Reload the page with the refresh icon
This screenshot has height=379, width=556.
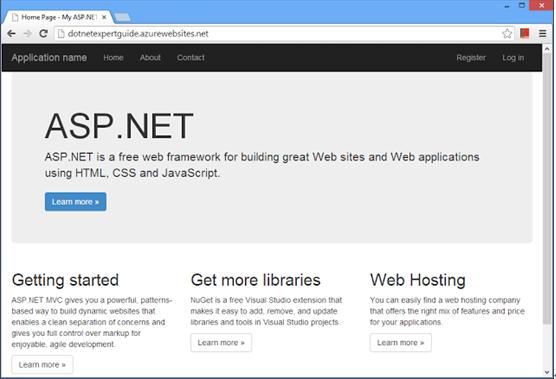pyautogui.click(x=43, y=34)
